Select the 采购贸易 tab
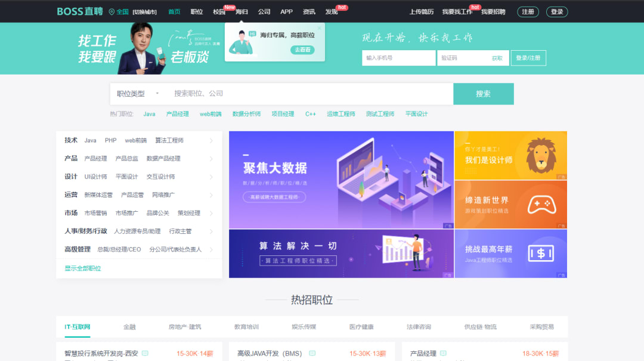The image size is (644, 361). click(541, 327)
